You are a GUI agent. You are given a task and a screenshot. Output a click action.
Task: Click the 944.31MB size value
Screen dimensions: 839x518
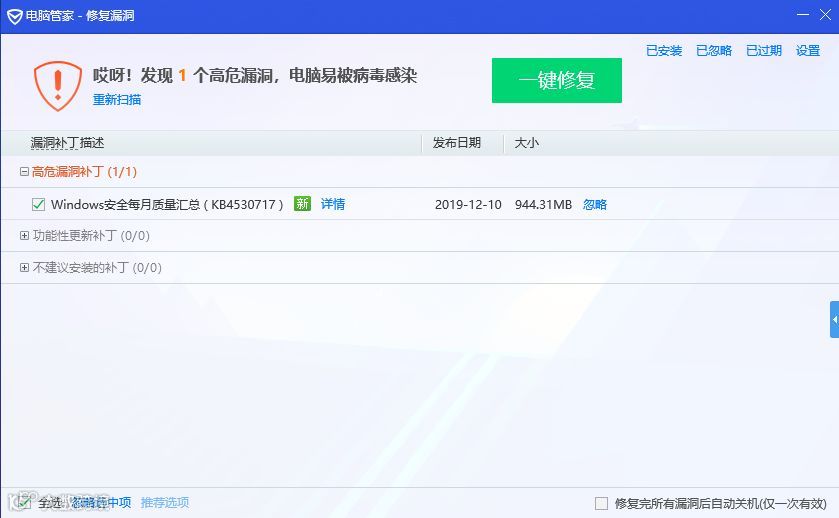pos(543,204)
